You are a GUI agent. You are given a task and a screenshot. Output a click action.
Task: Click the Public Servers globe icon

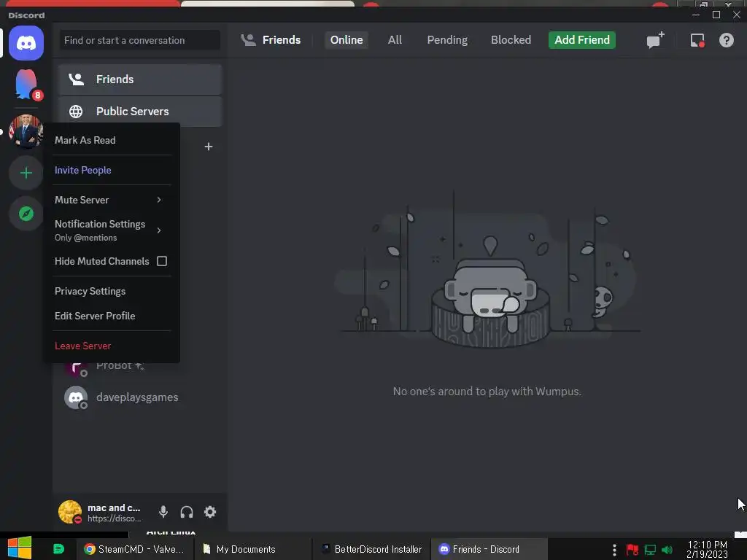[76, 112]
